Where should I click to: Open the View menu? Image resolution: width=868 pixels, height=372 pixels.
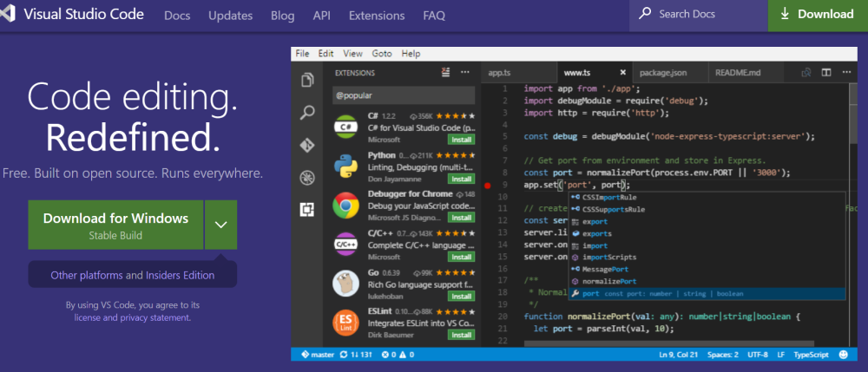tap(352, 54)
